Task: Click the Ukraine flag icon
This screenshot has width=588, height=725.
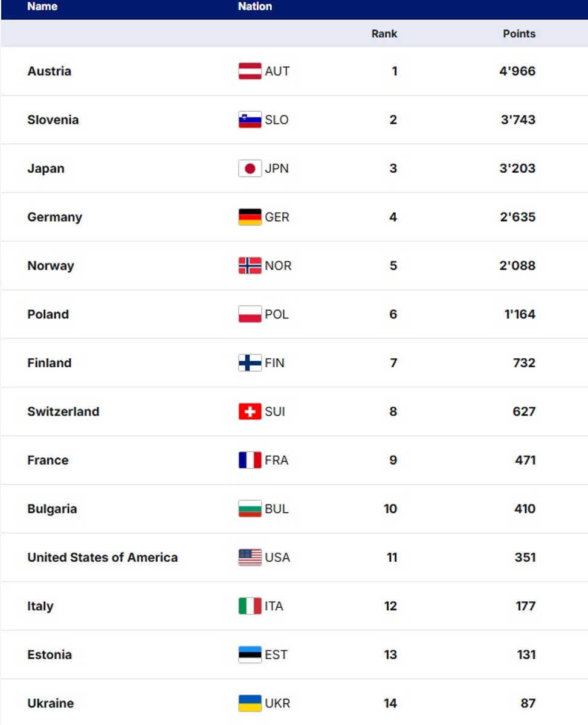Action: point(250,703)
